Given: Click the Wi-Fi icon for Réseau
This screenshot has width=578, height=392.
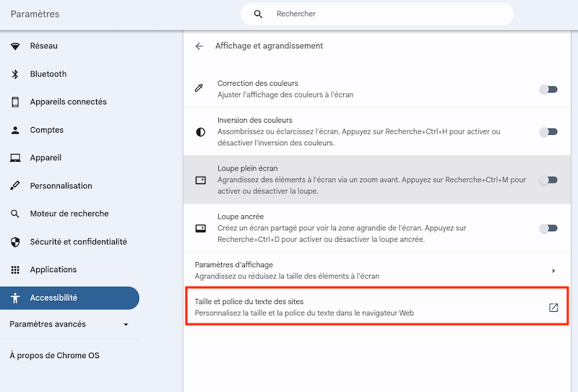Looking at the screenshot, I should (15, 46).
